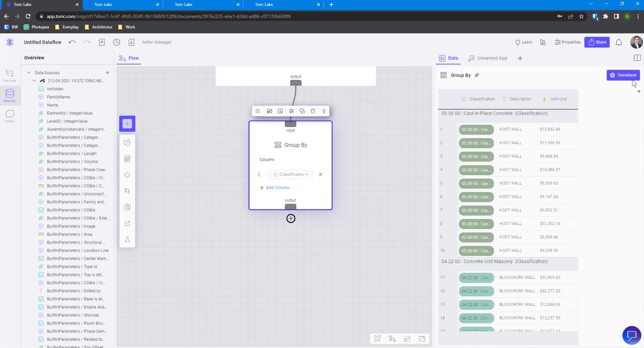This screenshot has height=348, width=644.
Task: Toggle BuiltInParameters / Related to field
Action: coord(41,339)
